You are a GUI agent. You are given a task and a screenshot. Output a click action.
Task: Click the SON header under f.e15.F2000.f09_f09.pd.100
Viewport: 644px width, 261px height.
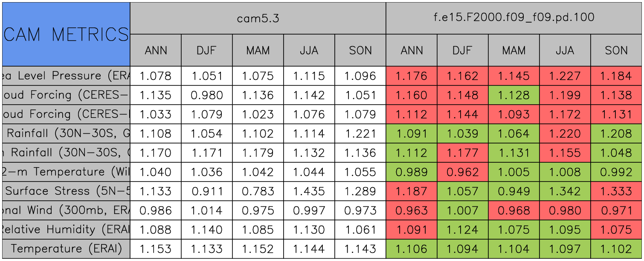pos(616,50)
